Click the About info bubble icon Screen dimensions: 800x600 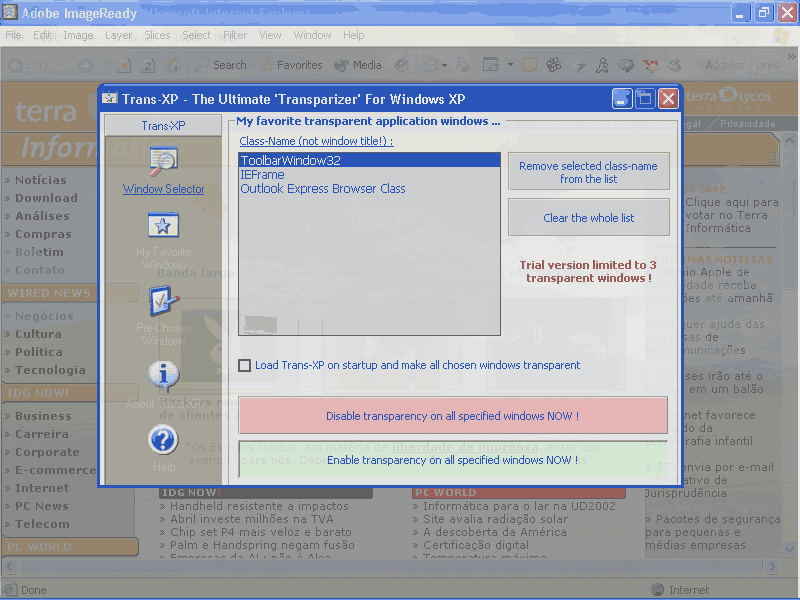click(163, 375)
